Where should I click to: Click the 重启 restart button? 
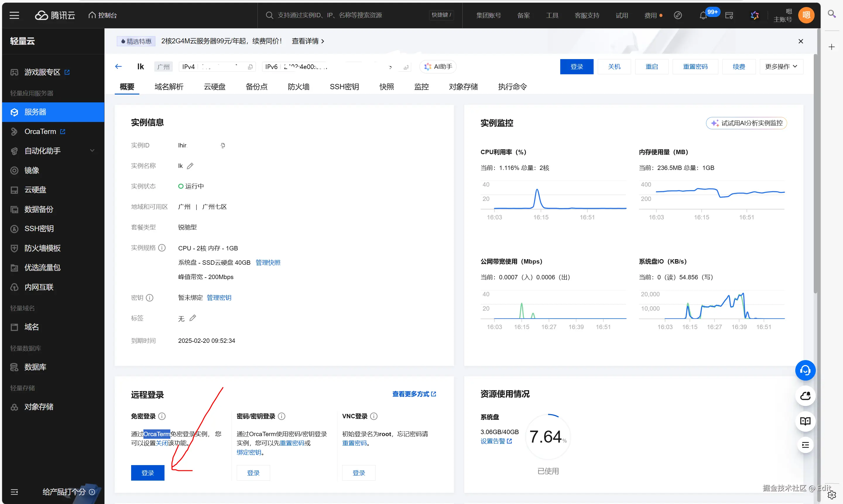click(x=651, y=67)
